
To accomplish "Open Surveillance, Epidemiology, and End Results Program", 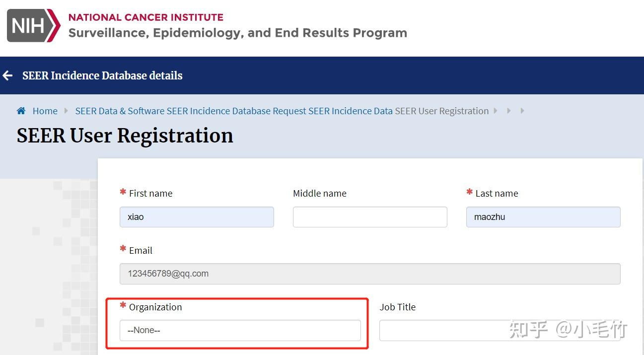I will pos(237,33).
